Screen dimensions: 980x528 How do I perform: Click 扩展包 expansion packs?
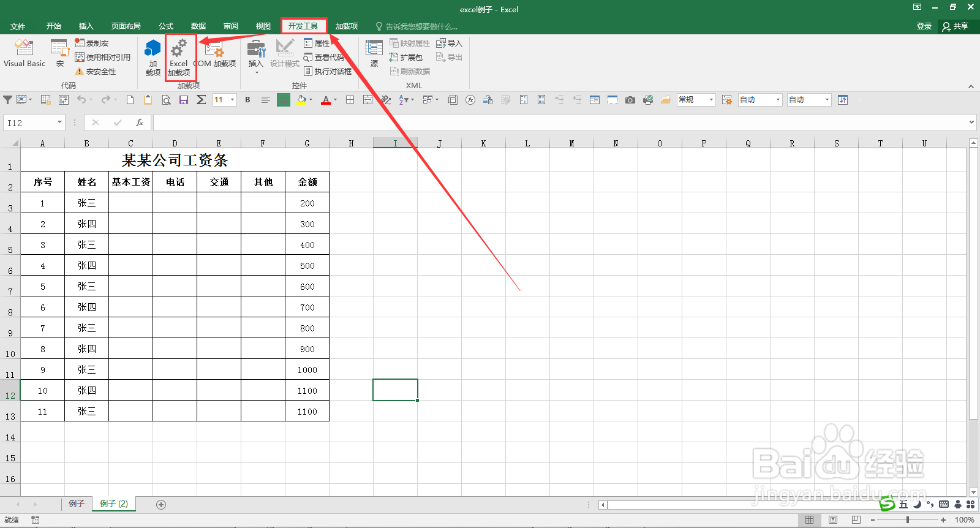[x=405, y=57]
